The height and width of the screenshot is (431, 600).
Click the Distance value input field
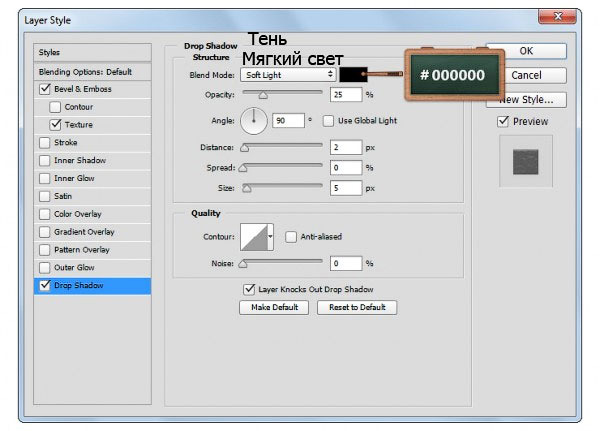(346, 147)
